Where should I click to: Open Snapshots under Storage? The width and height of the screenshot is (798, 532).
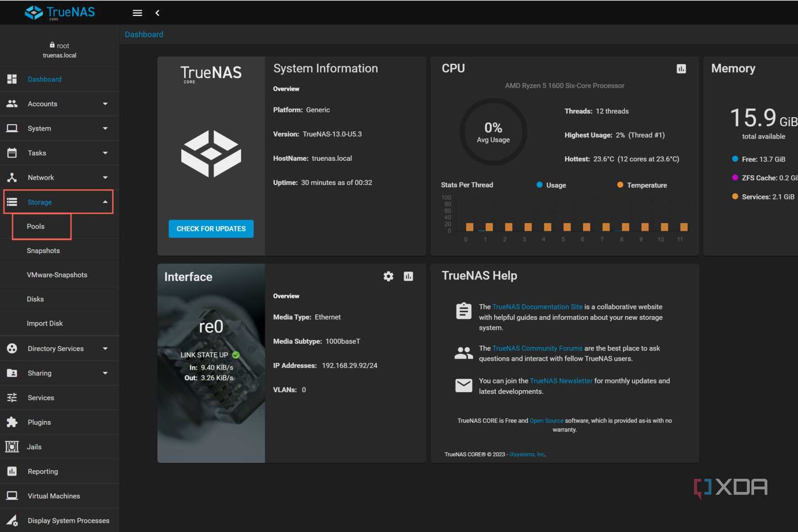pos(43,251)
